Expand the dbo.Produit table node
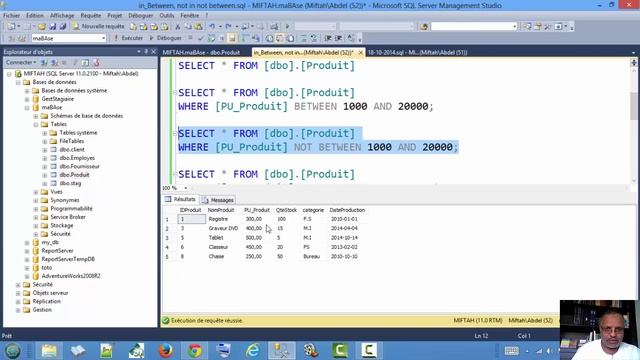Viewport: 640px width, 360px height. [x=45, y=175]
